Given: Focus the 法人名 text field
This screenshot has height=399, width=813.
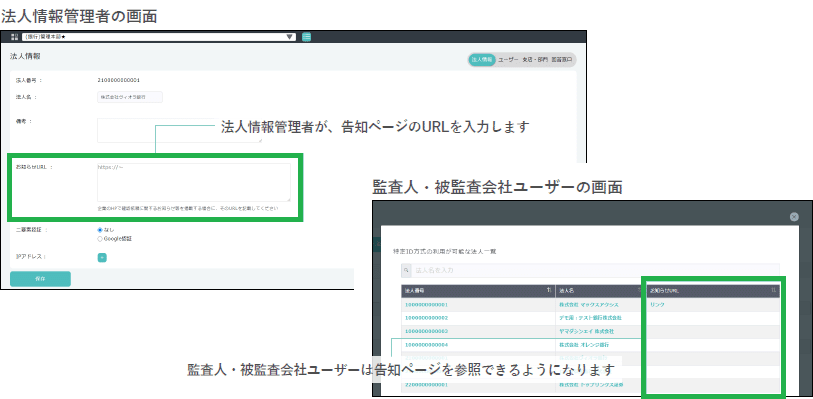Looking at the screenshot, I should pos(130,97).
